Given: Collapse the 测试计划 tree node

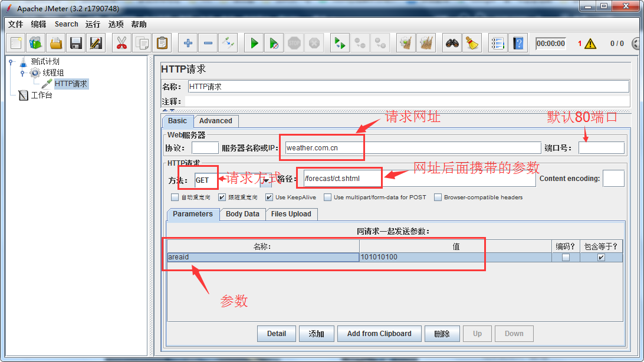Looking at the screenshot, I should coord(12,62).
